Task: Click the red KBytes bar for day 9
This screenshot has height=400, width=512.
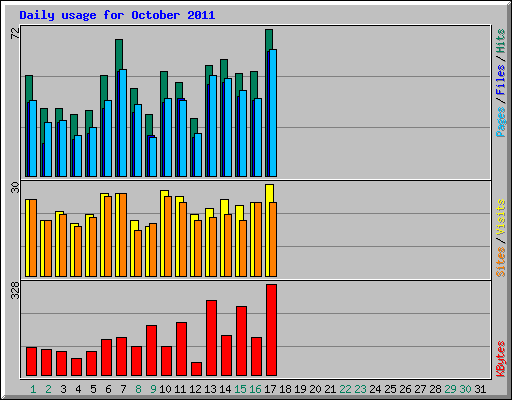Action: coord(151,351)
